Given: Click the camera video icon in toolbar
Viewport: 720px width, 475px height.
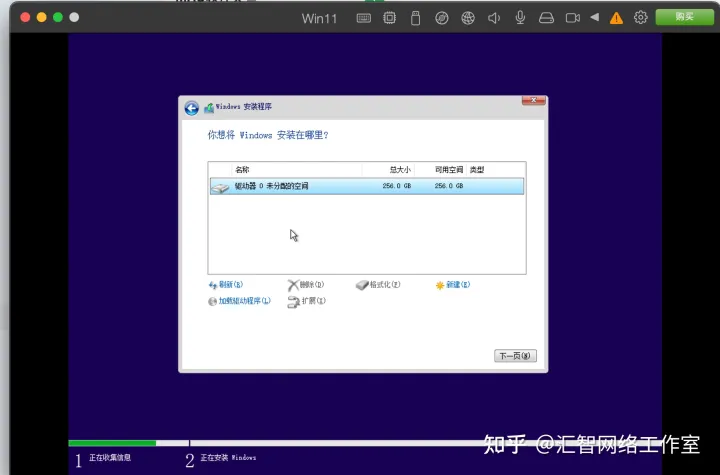Looking at the screenshot, I should click(572, 18).
